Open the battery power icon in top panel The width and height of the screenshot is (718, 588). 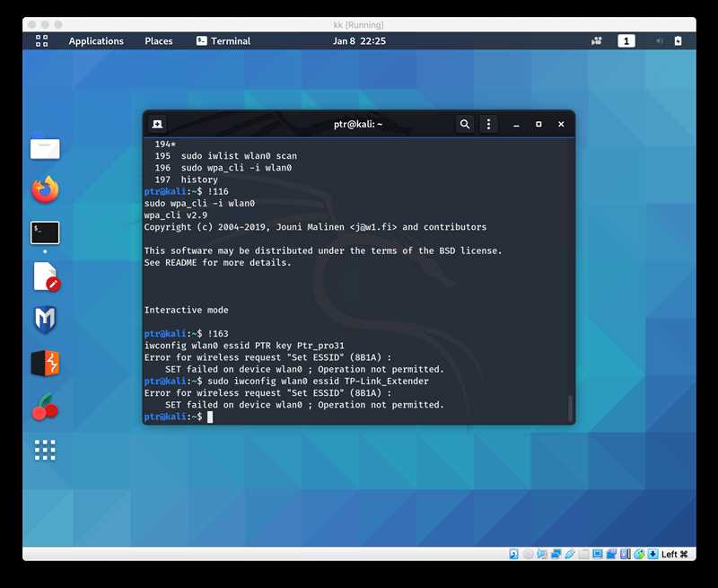pyautogui.click(x=679, y=41)
